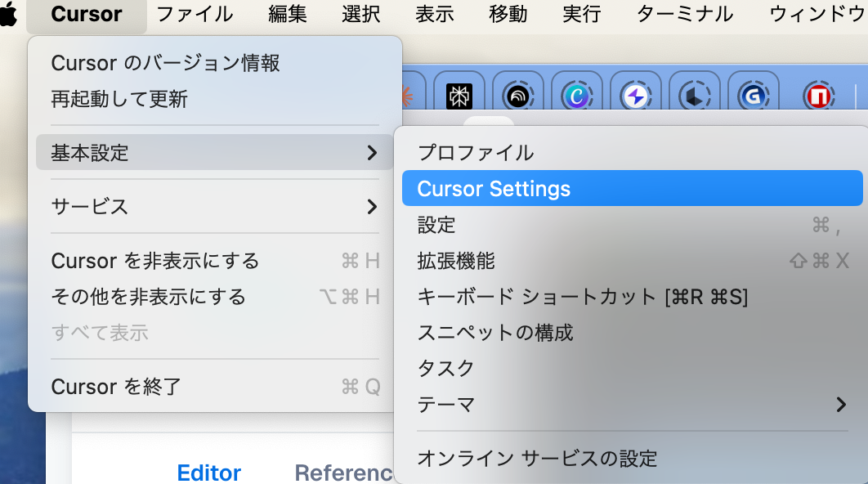The height and width of the screenshot is (484, 868).
Task: Click the blue G logo tab icon
Action: pyautogui.click(x=754, y=96)
